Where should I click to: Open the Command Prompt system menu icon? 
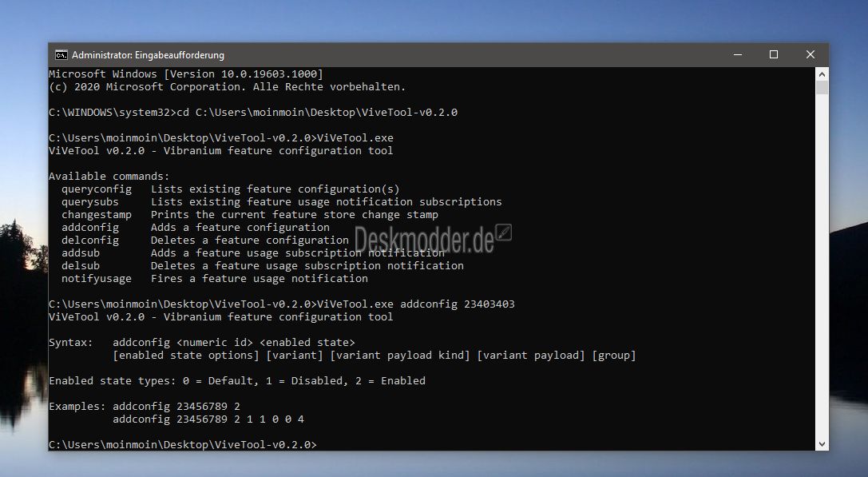[61, 55]
